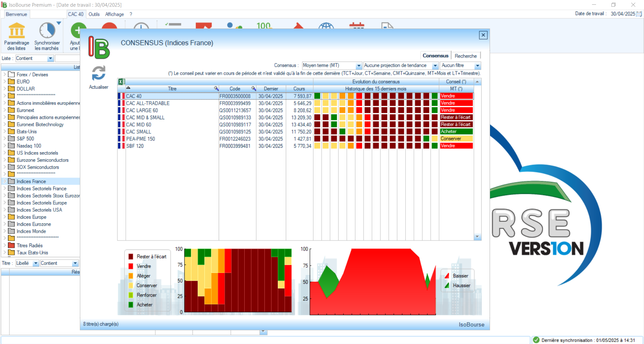This screenshot has width=644, height=344.
Task: Click the blue dot chart toolbar icon
Action: (234, 25)
